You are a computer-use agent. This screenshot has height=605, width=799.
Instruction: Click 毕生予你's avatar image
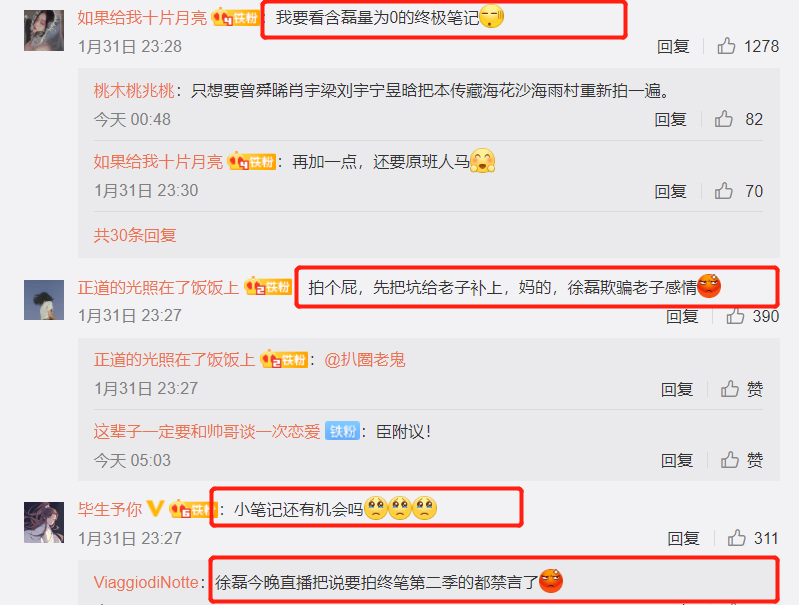click(44, 522)
